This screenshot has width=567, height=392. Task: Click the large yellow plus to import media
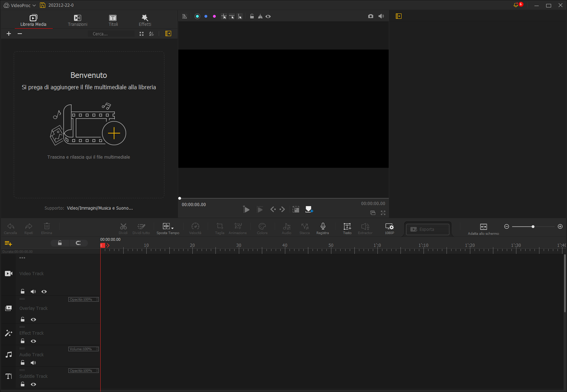114,133
